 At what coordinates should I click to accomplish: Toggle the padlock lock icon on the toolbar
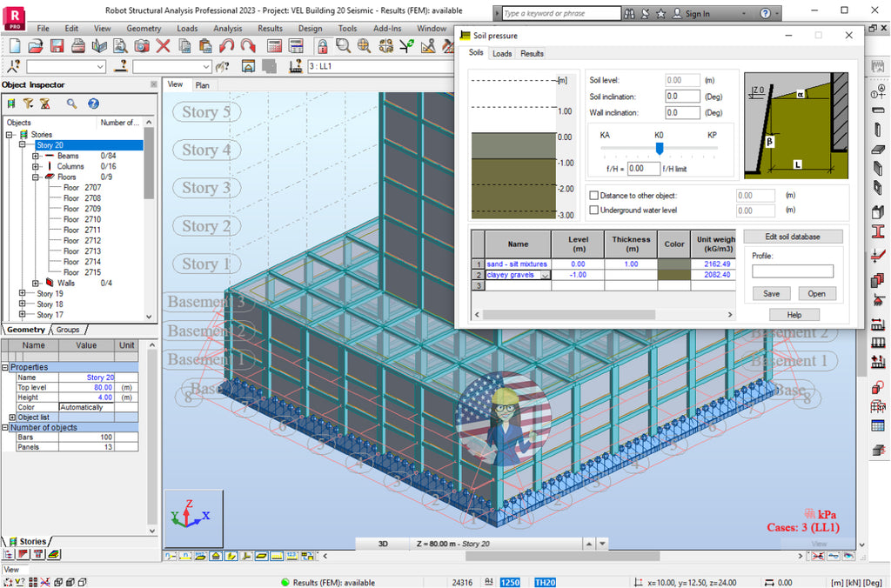tap(323, 45)
